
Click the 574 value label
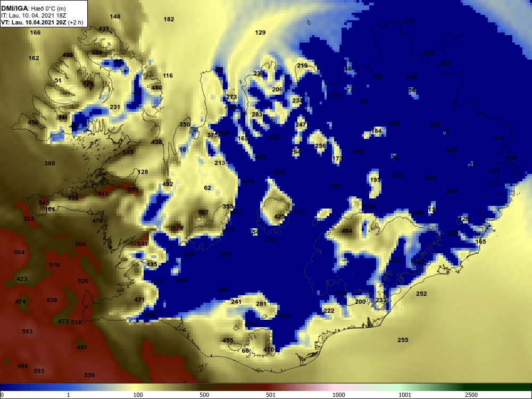[x=178, y=228]
